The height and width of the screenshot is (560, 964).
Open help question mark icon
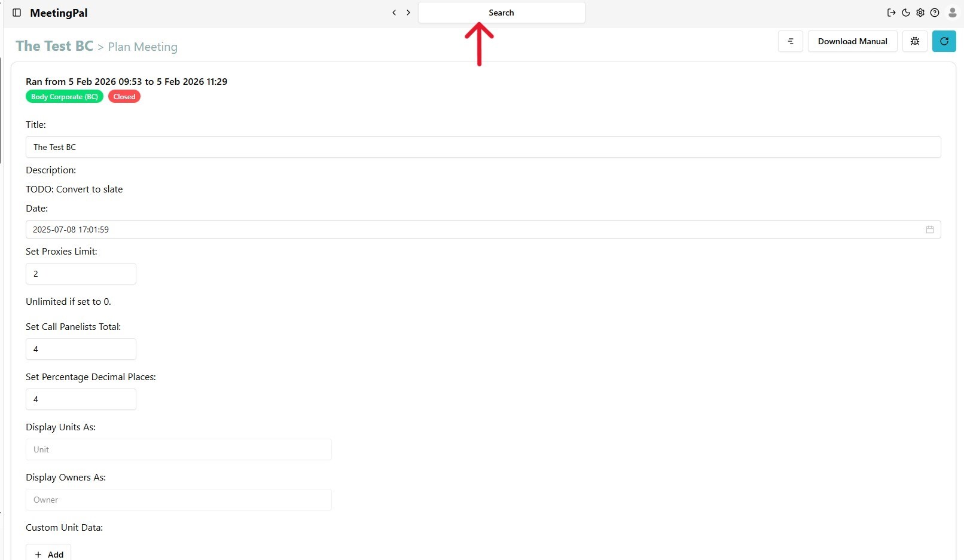935,13
